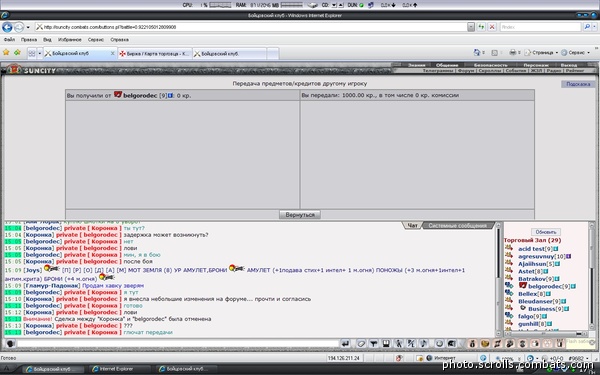The height and width of the screenshot is (375, 600).
Task: Open belgorodec player link in list
Action: click(x=546, y=286)
